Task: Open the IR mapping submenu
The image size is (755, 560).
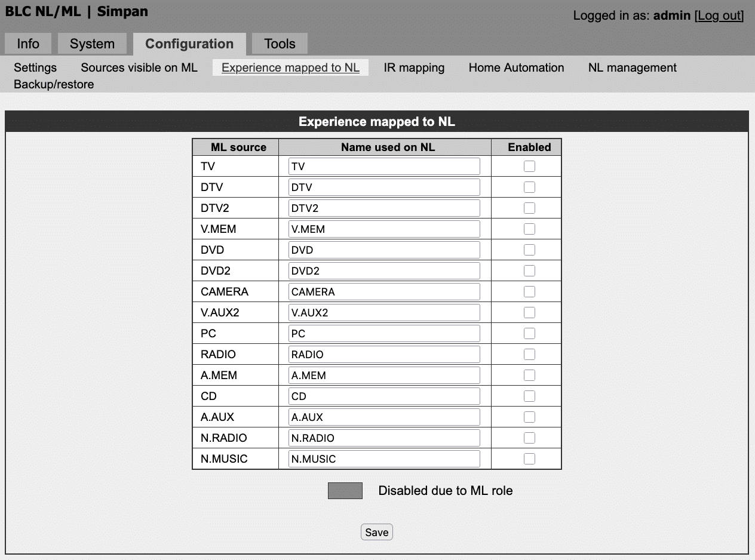Action: point(414,67)
